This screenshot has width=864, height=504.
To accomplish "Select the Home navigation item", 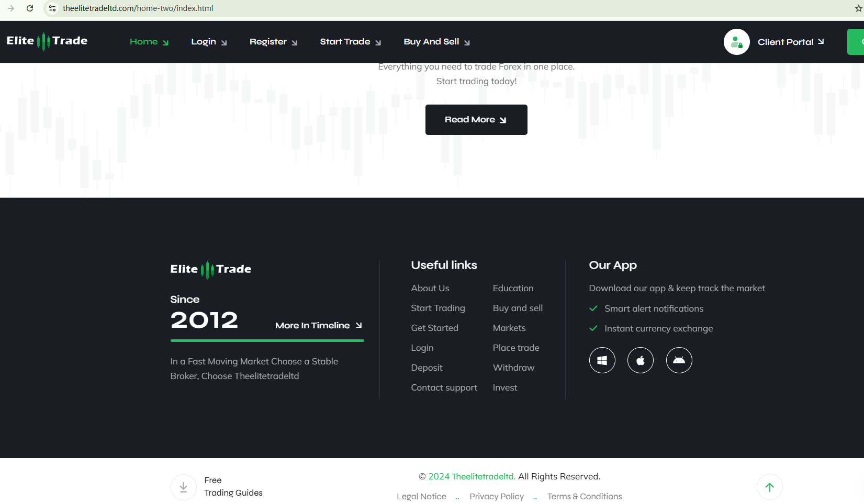I will (149, 42).
